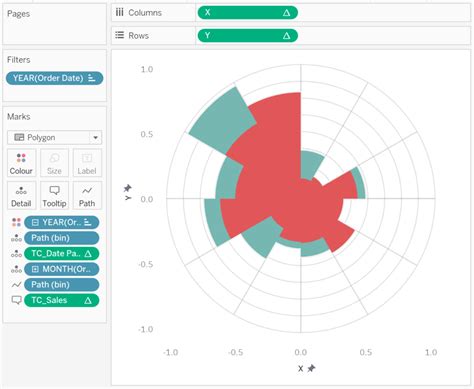Click the Colour card on the Marks shelf
Screen dimensions: 474x389
(x=21, y=163)
